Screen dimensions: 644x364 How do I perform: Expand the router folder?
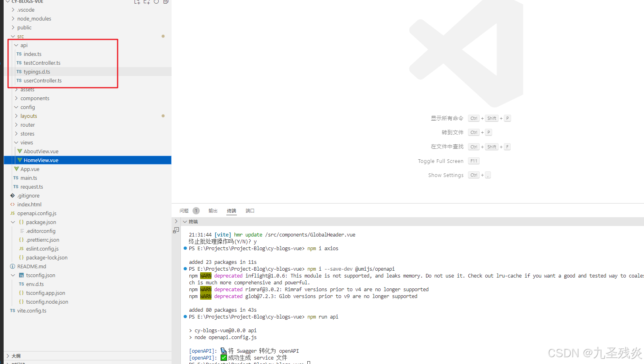pyautogui.click(x=16, y=125)
